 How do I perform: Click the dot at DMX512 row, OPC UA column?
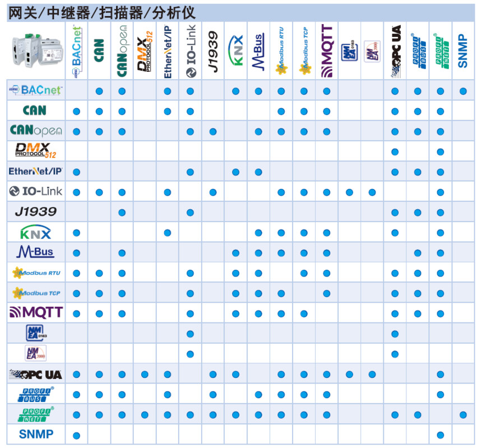pos(395,152)
